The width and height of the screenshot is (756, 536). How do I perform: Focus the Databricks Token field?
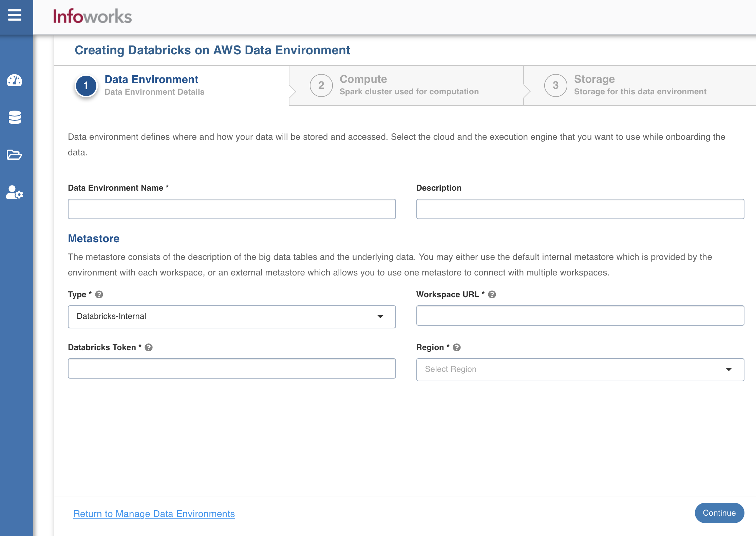[232, 368]
